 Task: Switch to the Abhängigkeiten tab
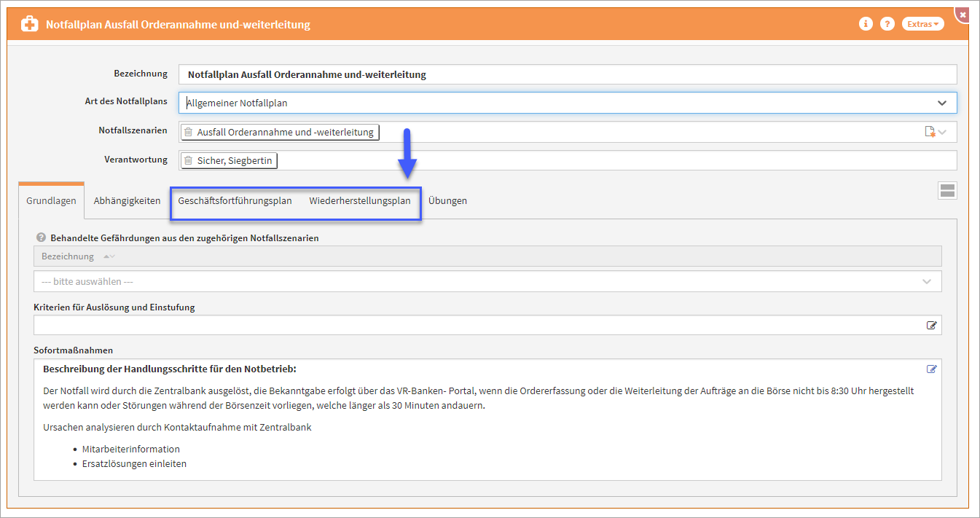tap(127, 200)
